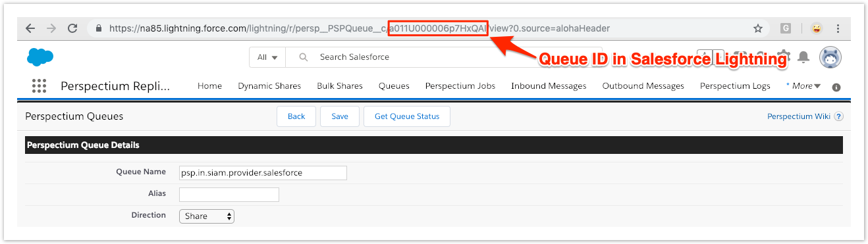Go back with the browser back arrow
The width and height of the screenshot is (868, 244).
[x=30, y=28]
